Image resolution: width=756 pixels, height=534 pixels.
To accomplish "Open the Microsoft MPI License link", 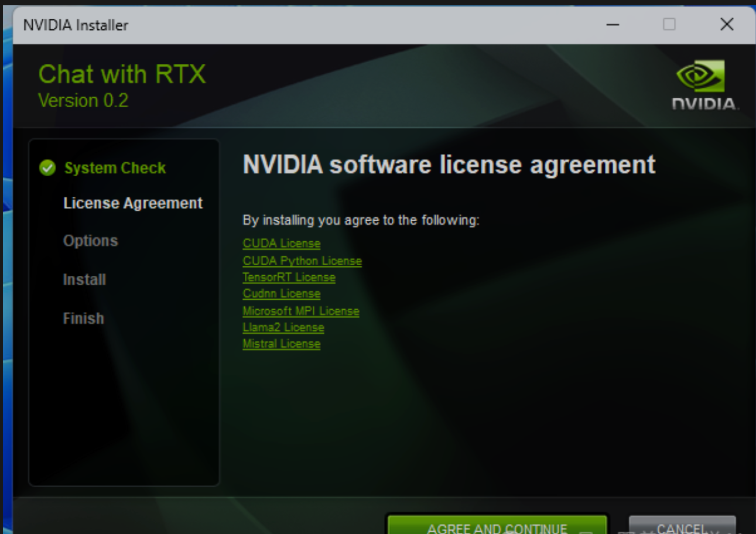I will click(x=301, y=311).
